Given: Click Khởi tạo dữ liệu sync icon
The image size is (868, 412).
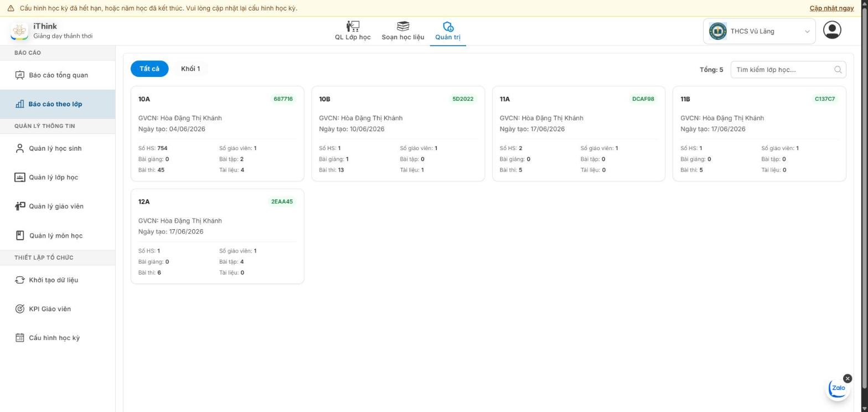Looking at the screenshot, I should pos(20,280).
